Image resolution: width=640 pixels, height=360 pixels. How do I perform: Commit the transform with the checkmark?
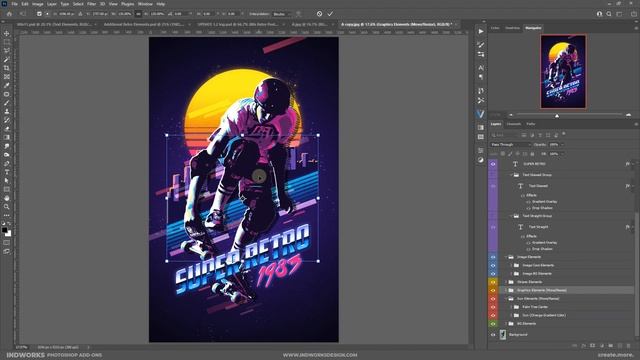(x=330, y=14)
